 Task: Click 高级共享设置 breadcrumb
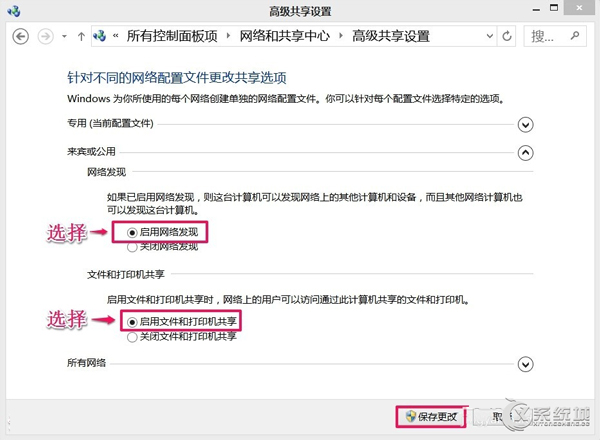click(391, 36)
